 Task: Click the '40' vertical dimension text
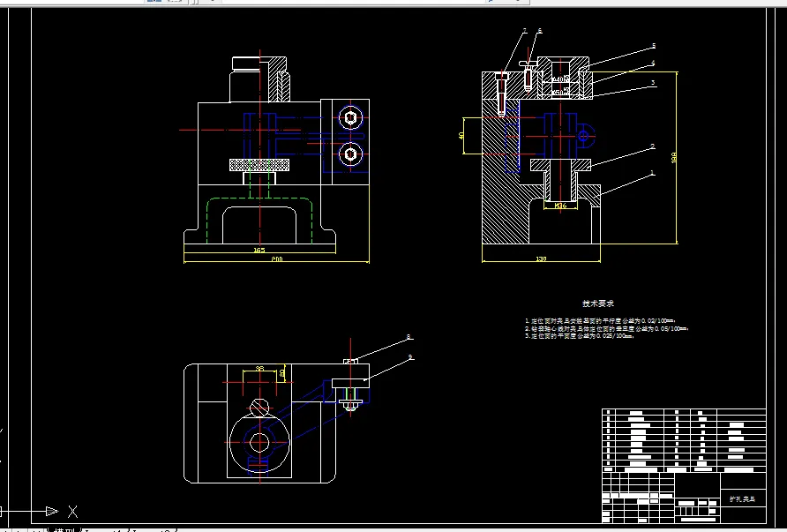[461, 136]
